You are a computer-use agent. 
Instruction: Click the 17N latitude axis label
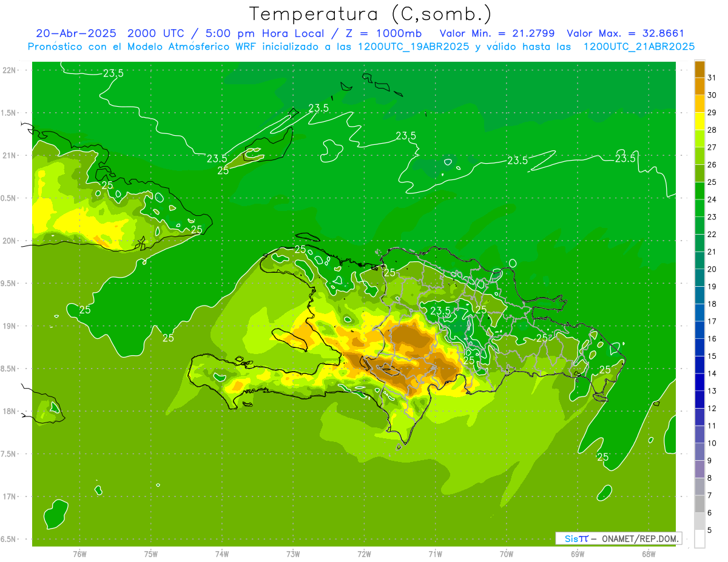[x=10, y=497]
